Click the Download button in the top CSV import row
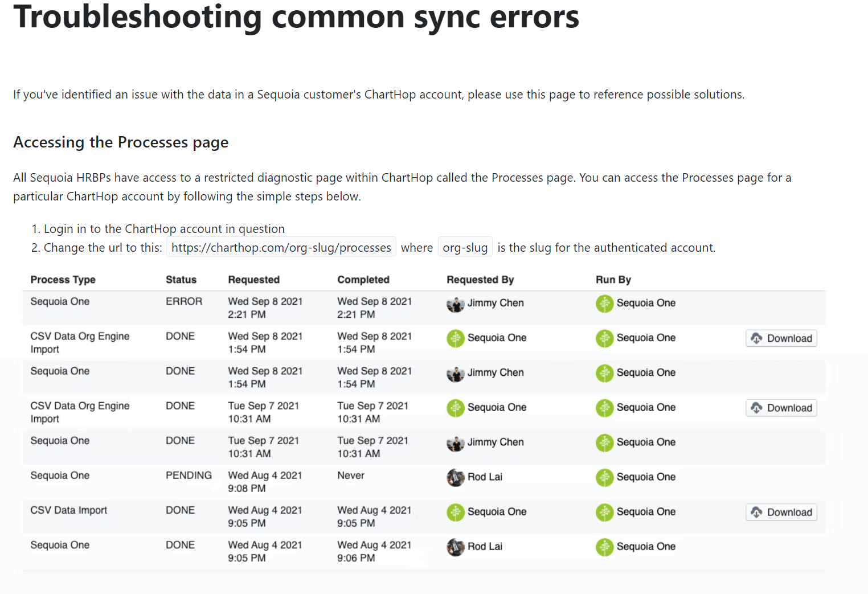868x594 pixels. click(781, 338)
